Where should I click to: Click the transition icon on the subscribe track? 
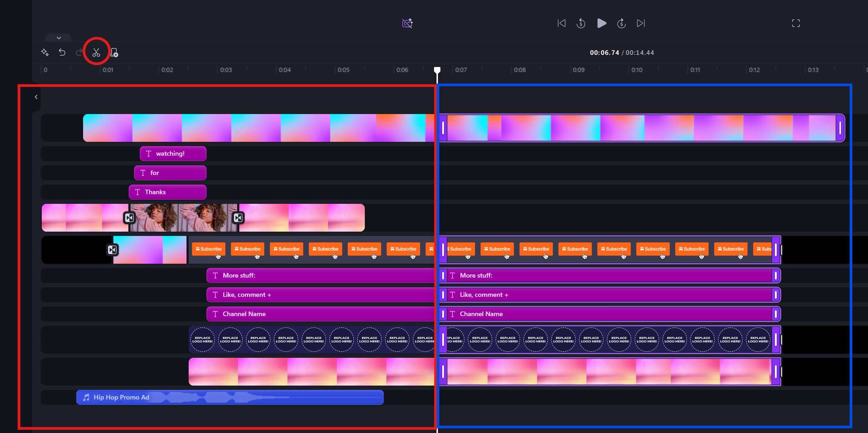[112, 250]
